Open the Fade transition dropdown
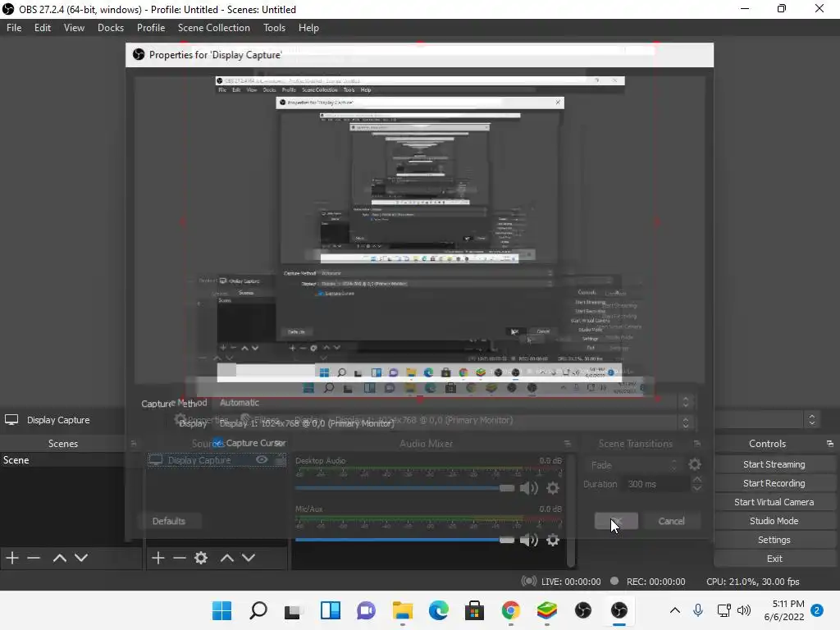840x630 pixels. [x=635, y=465]
